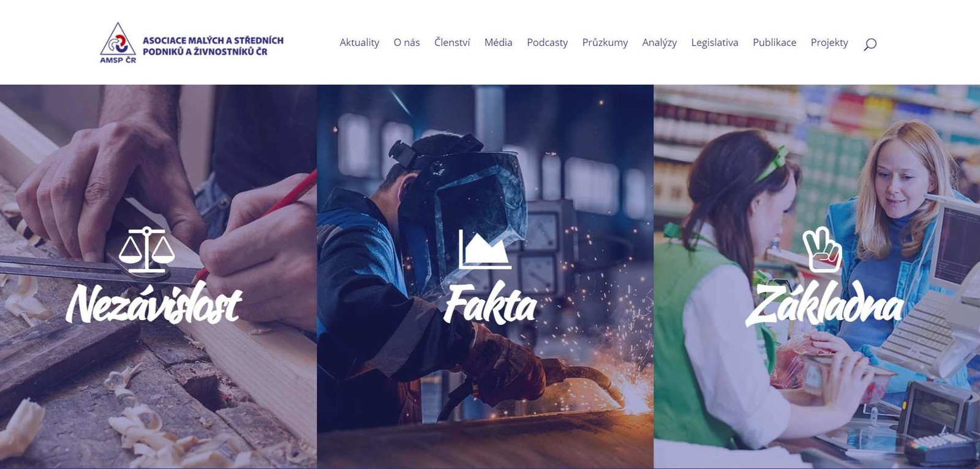
Task: Go to the Legislativa page
Action: 714,42
